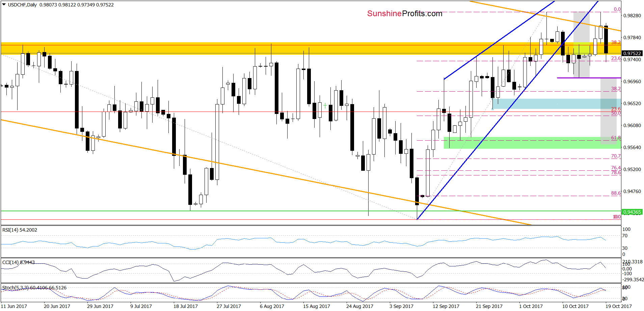Click the 6 Aug 2017 date label
644x311 pixels.
tap(272, 306)
